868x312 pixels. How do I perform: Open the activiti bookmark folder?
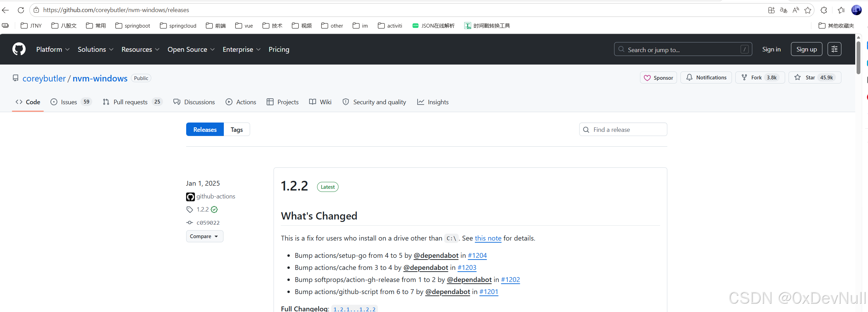coord(390,26)
